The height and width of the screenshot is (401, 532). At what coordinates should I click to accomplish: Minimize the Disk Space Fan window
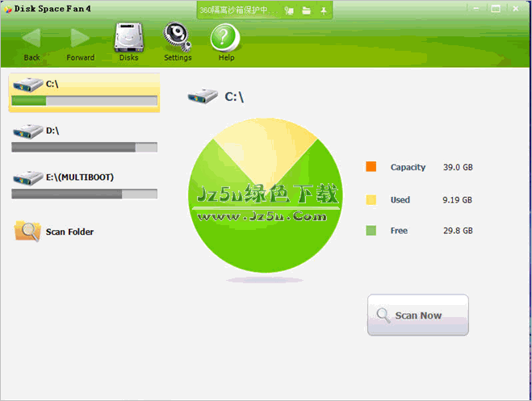476,9
